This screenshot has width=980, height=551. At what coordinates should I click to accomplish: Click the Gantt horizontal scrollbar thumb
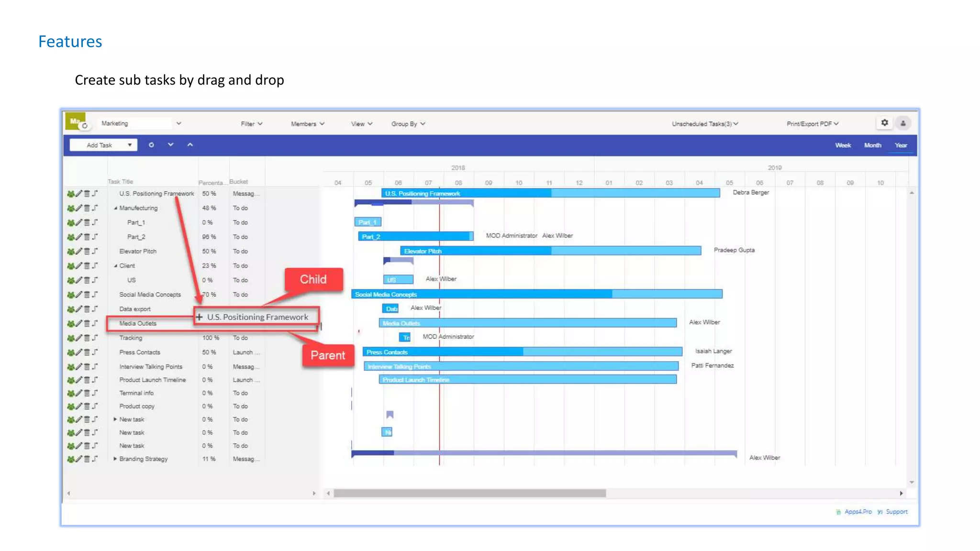tap(470, 493)
